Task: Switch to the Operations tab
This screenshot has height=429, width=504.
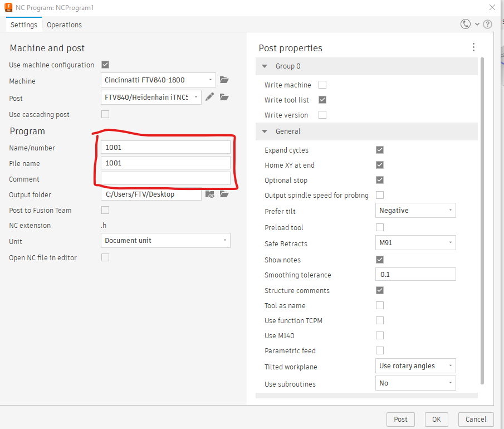Action: (x=64, y=25)
